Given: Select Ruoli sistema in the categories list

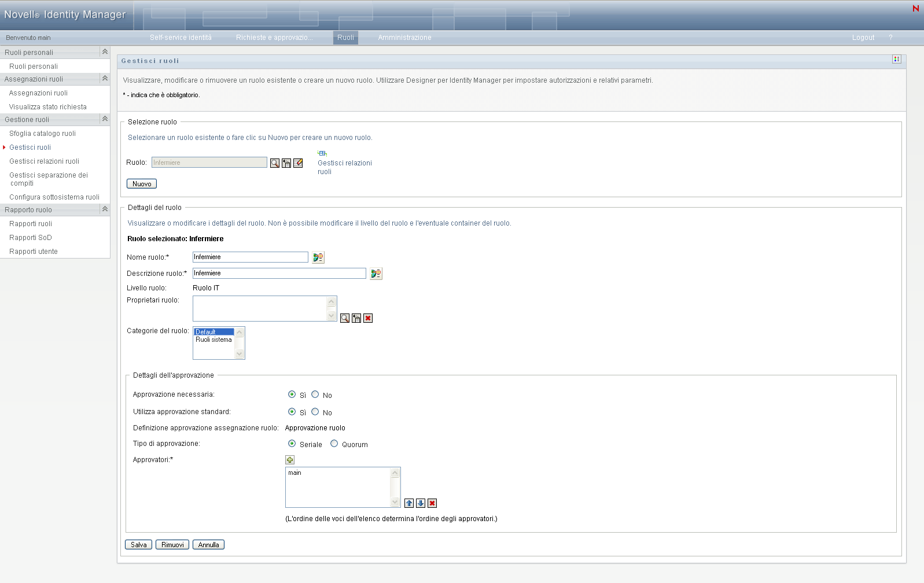Looking at the screenshot, I should [x=214, y=340].
